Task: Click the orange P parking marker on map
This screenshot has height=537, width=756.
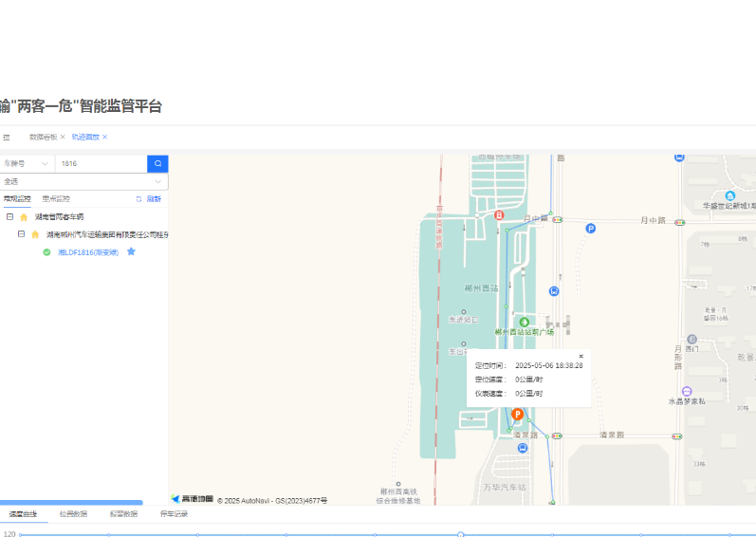Action: coord(518,415)
